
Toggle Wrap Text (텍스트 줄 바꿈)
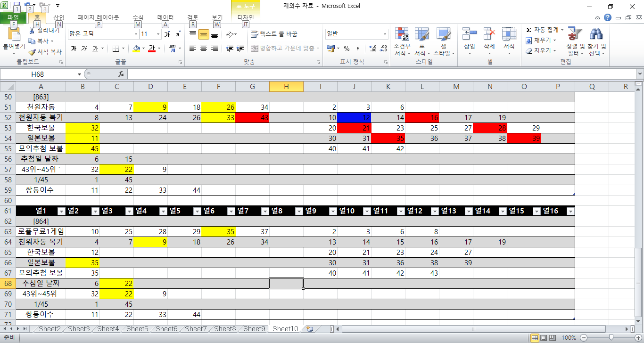tap(274, 34)
